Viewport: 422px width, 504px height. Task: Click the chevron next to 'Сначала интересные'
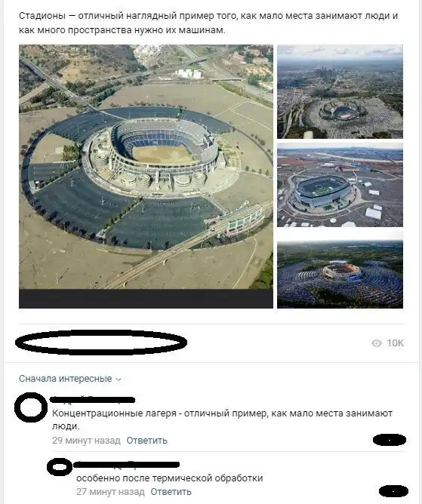tap(119, 380)
